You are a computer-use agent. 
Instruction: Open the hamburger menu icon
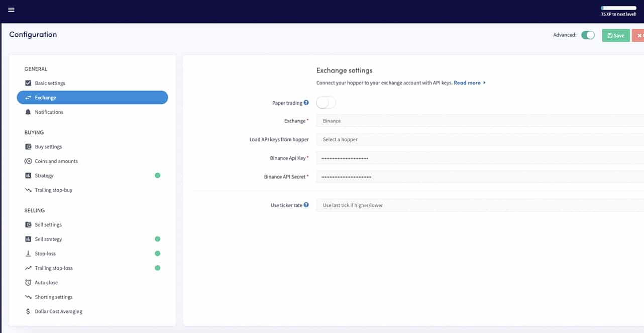[11, 10]
